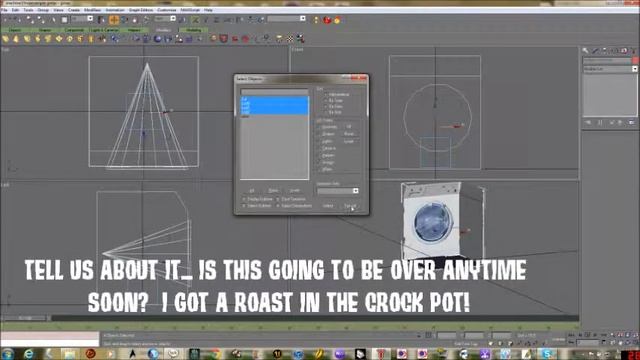Click Select button in Select Objects dialog
This screenshot has width=640, height=360.
click(328, 206)
